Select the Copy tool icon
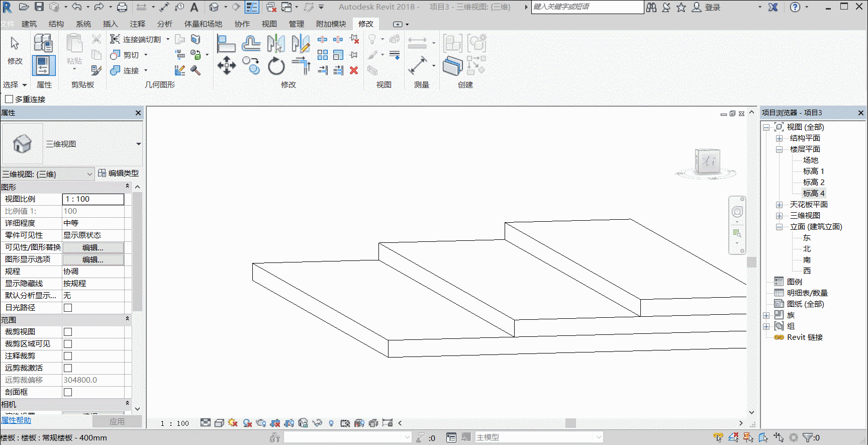The height and width of the screenshot is (445, 868). [251, 66]
